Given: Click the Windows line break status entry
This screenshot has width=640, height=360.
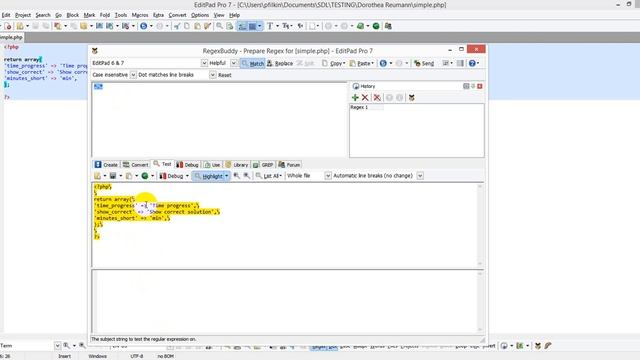Looking at the screenshot, I should click(98, 356).
